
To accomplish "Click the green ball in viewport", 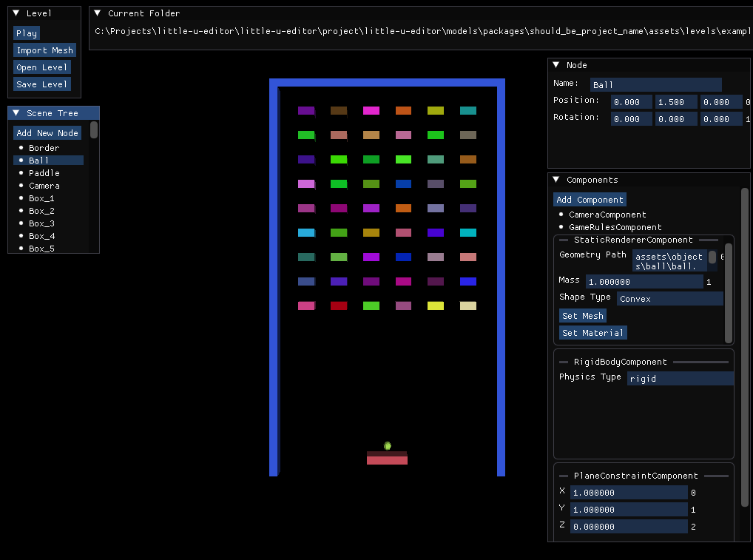I will pos(388,445).
